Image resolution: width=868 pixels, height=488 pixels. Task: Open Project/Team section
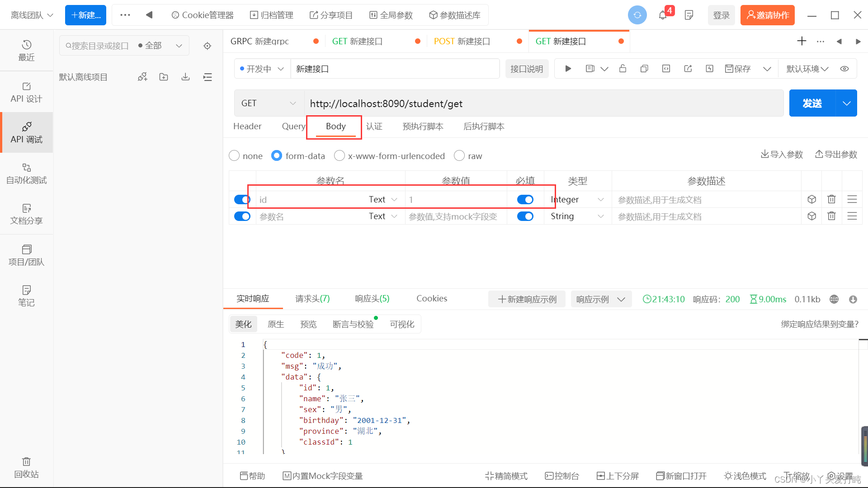[x=26, y=255]
